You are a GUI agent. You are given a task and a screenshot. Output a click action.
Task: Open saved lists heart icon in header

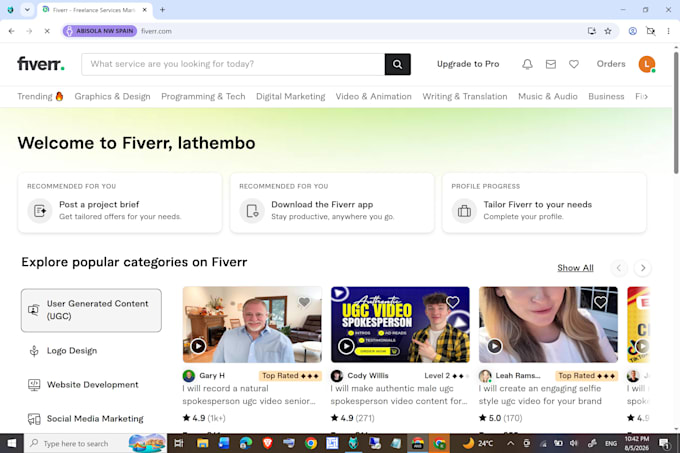[x=574, y=64]
